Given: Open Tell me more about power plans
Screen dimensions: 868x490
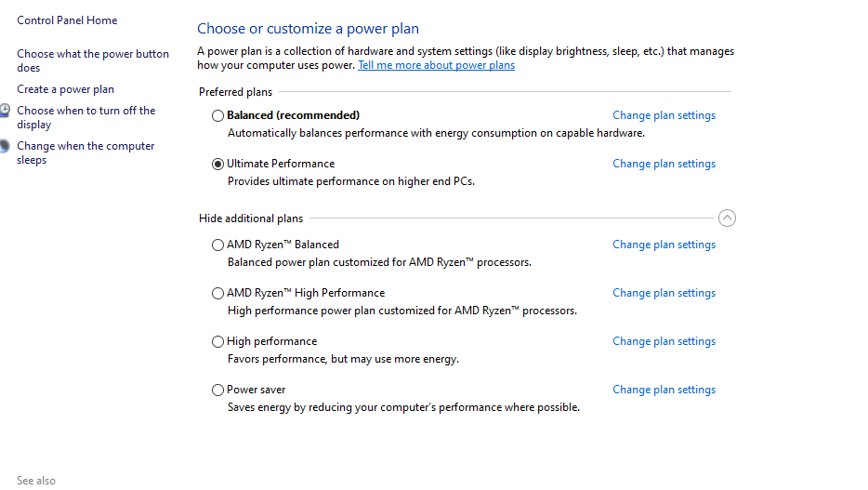Looking at the screenshot, I should [436, 65].
